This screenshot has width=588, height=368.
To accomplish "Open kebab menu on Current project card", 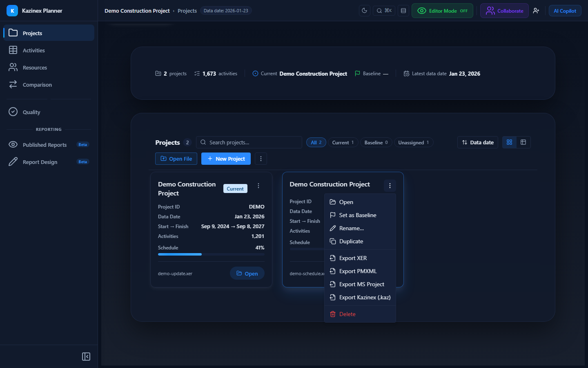I will pos(258,186).
